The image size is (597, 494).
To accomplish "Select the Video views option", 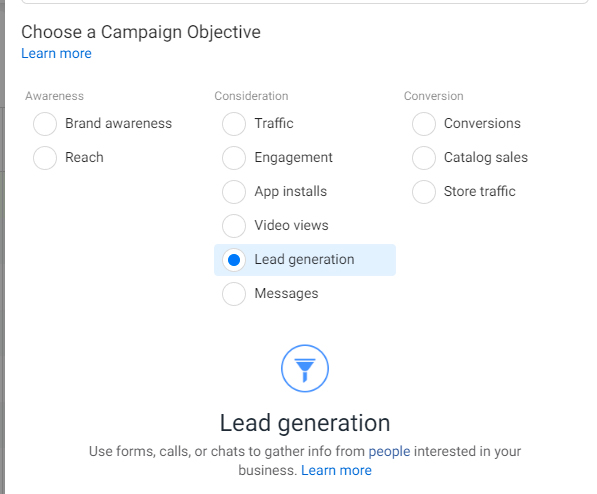I will tap(234, 225).
